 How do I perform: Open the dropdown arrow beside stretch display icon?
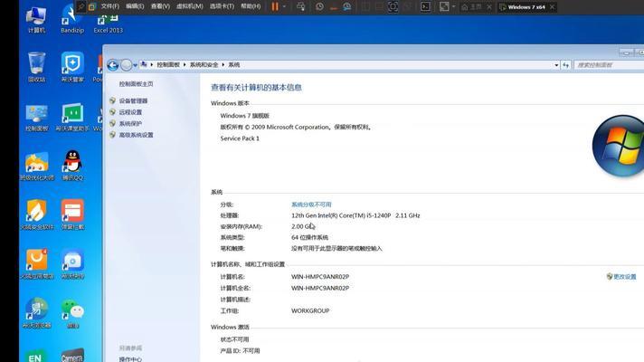[453, 6]
